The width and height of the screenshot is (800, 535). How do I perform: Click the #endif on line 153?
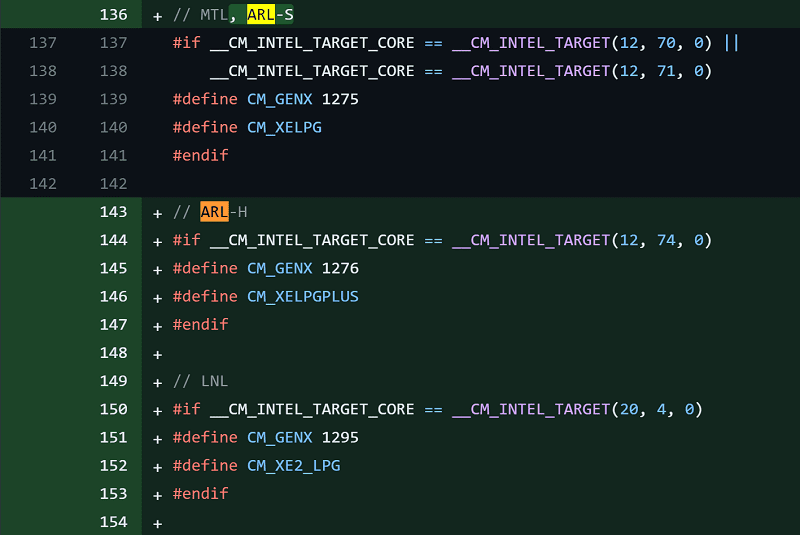coord(201,494)
